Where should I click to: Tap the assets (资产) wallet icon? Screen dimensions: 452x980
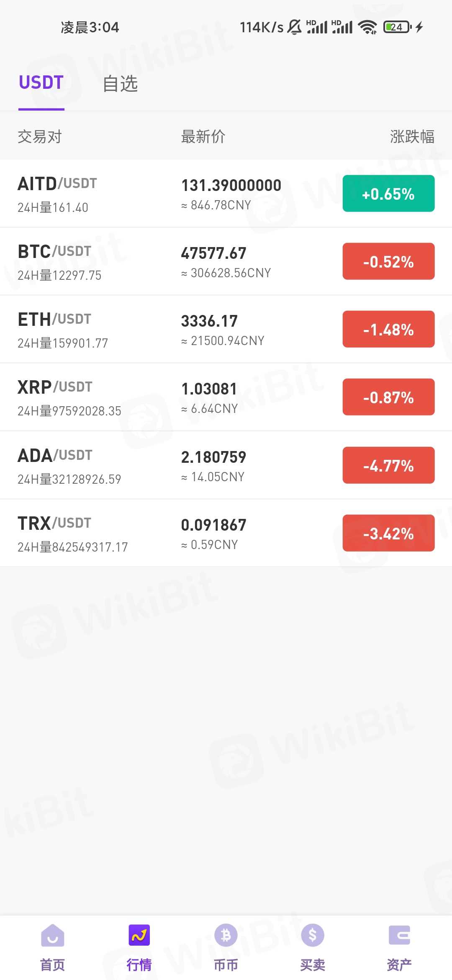[x=399, y=936]
